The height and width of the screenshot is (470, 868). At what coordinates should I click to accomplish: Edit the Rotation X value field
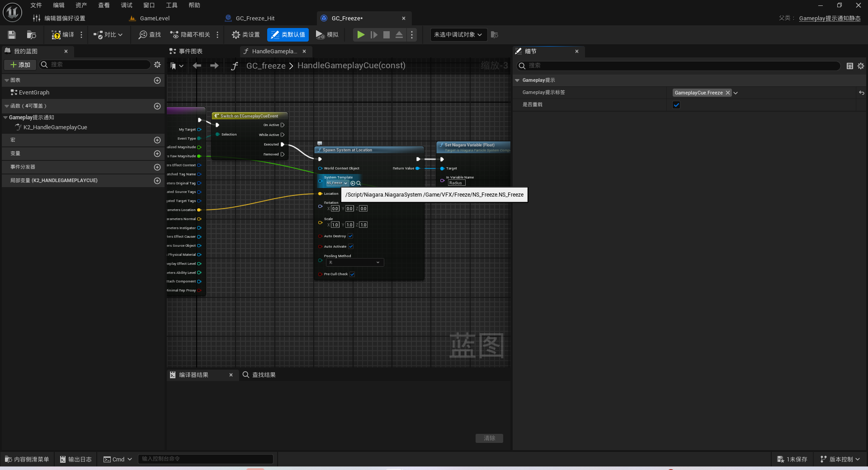(x=335, y=209)
